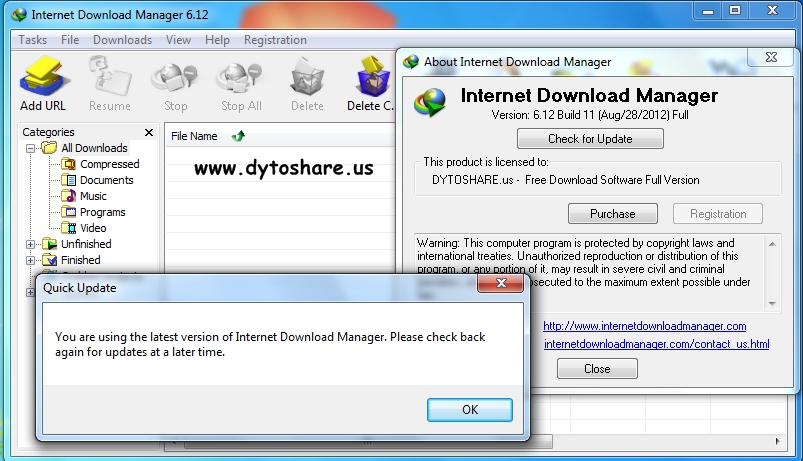
Task: Open the View menu
Action: (178, 40)
